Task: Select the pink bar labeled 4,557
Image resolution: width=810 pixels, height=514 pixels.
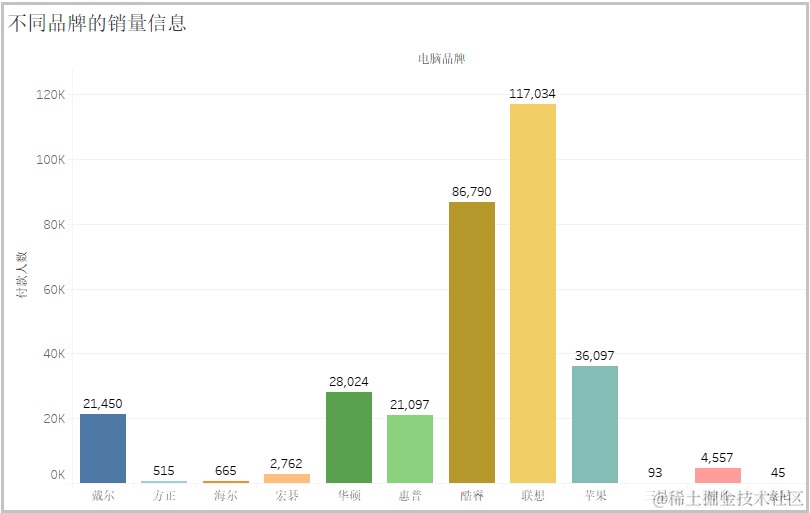Action: click(718, 475)
